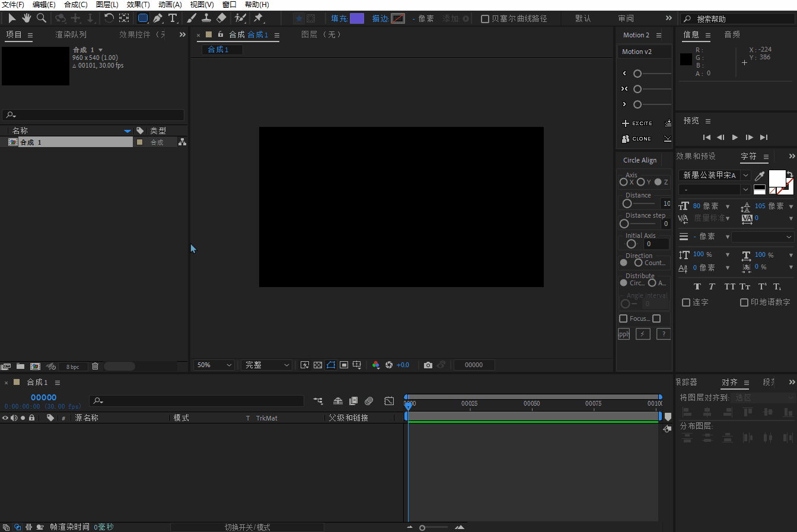Image resolution: width=797 pixels, height=532 pixels.
Task: Click the CLONE button in Motion 2
Action: (636, 139)
